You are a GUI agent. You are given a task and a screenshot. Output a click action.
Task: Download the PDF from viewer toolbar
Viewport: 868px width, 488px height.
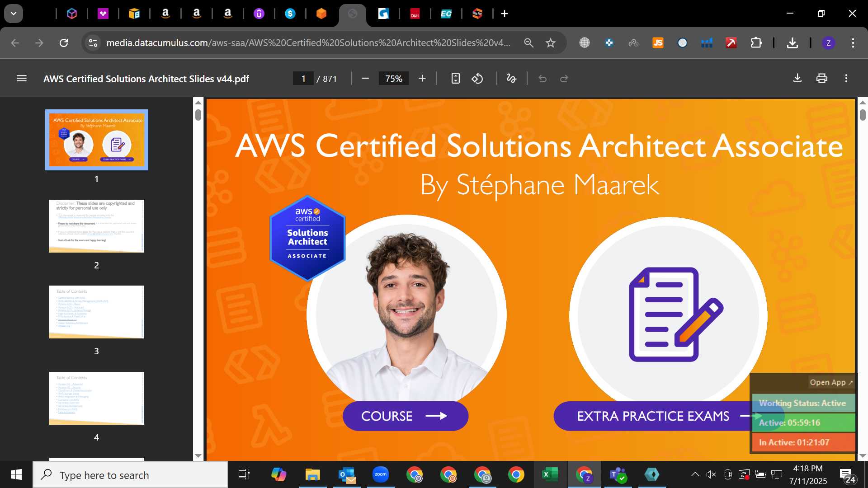point(797,79)
